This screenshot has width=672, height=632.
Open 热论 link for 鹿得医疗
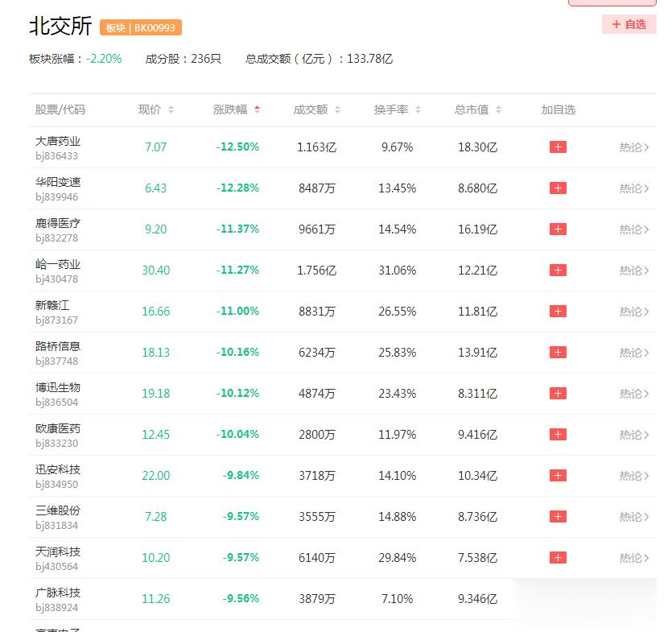coord(634,229)
